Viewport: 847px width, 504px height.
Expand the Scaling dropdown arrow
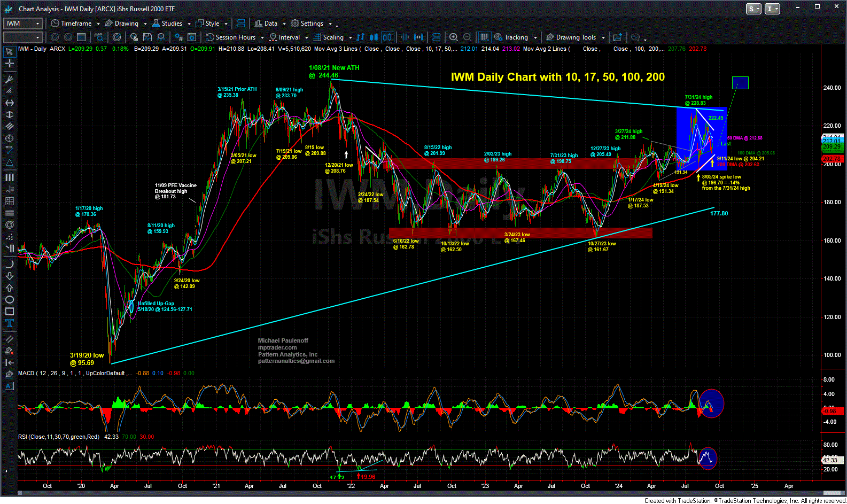(350, 38)
